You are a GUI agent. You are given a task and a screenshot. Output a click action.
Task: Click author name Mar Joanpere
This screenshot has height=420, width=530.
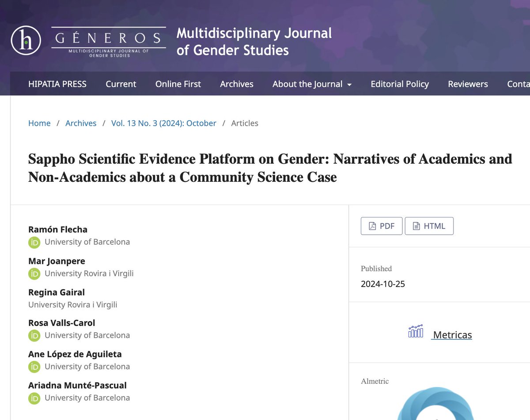[x=57, y=261]
